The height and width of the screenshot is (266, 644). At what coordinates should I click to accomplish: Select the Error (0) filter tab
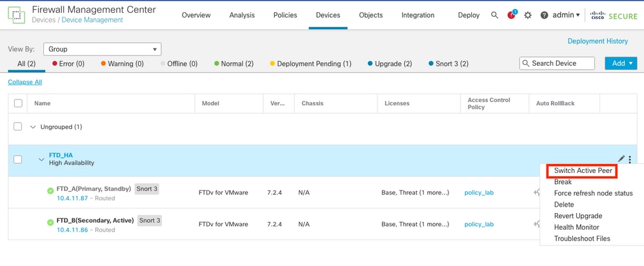pos(68,64)
